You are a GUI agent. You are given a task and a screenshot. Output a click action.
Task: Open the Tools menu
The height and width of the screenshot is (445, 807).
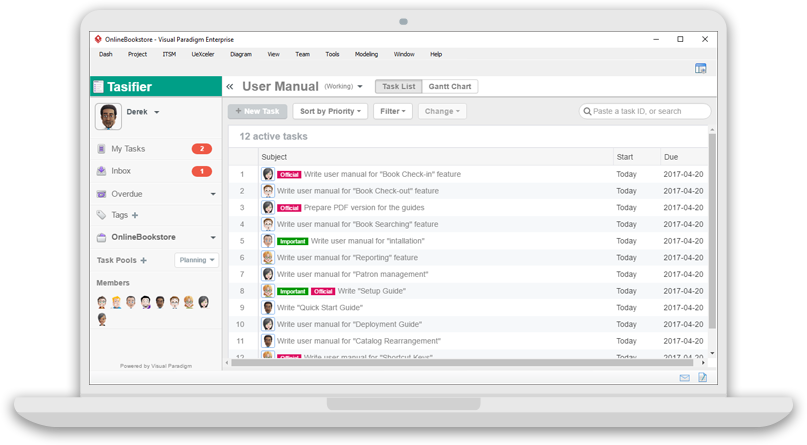(x=332, y=54)
